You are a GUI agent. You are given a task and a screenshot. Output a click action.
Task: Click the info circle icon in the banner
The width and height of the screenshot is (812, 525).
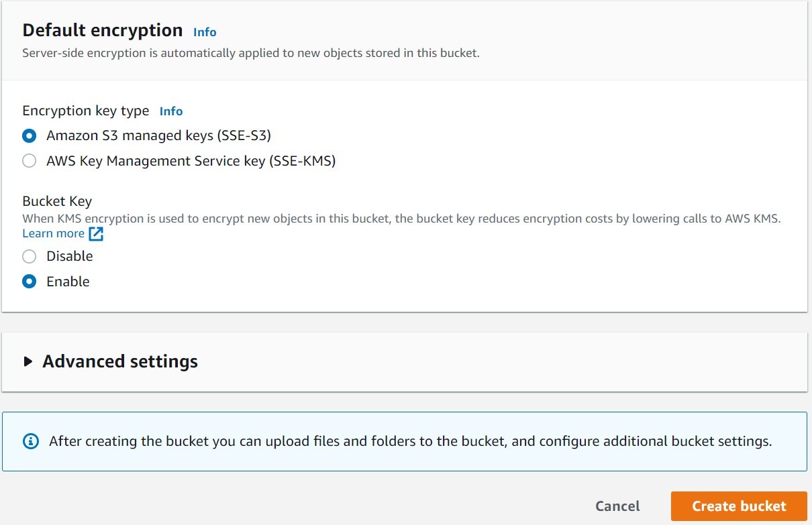pyautogui.click(x=32, y=441)
